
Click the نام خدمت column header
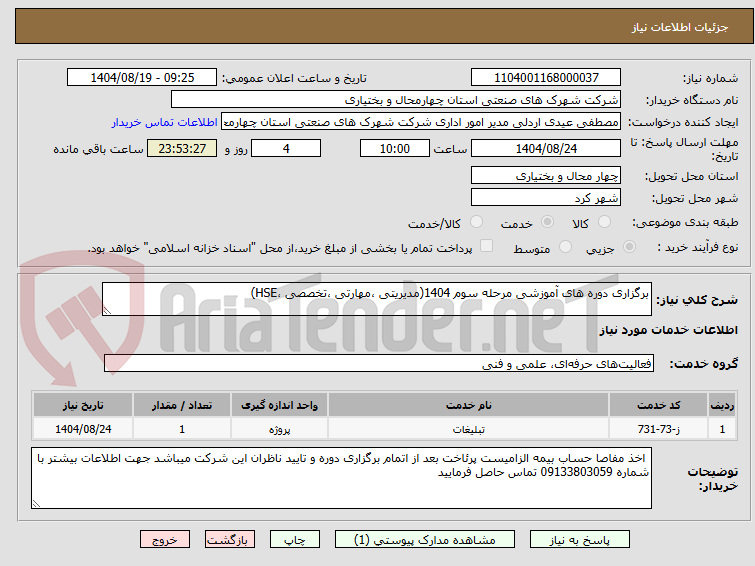coord(469,405)
